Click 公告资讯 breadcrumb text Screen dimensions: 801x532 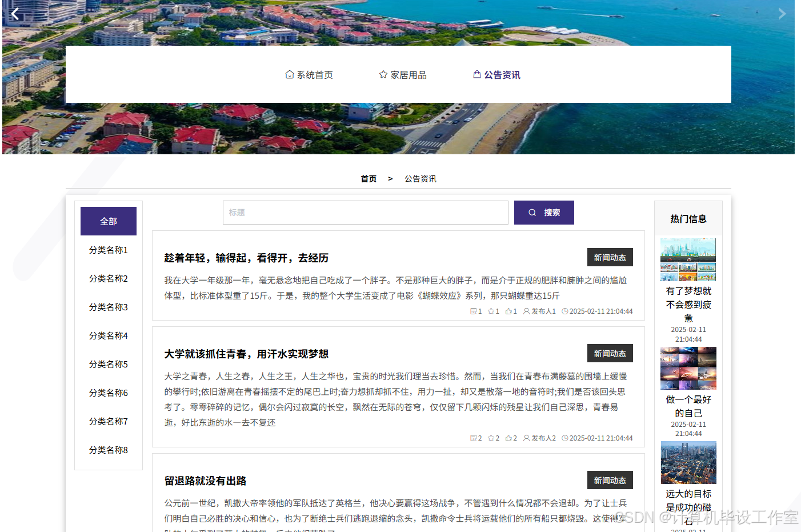point(420,179)
